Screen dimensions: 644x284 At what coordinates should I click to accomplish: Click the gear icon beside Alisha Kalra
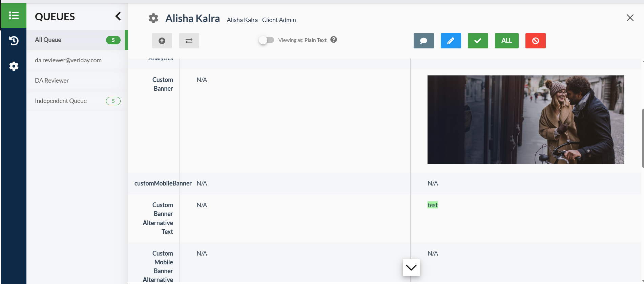pyautogui.click(x=153, y=18)
